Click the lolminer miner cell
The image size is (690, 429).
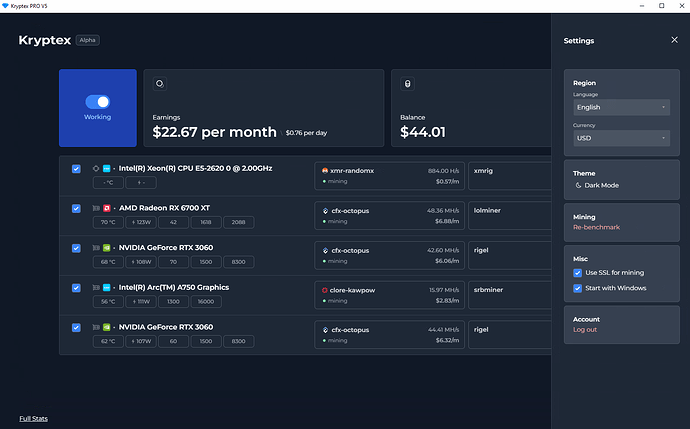pyautogui.click(x=510, y=216)
